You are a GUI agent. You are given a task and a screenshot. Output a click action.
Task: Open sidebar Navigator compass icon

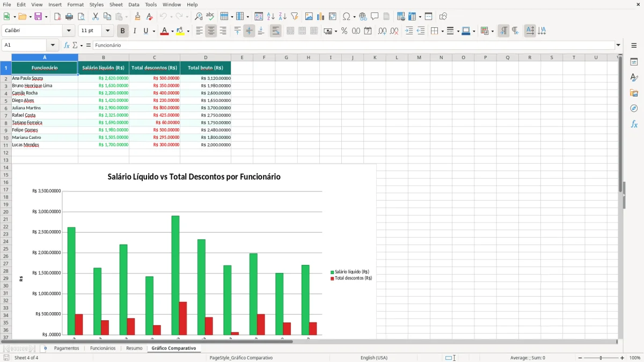(x=634, y=108)
